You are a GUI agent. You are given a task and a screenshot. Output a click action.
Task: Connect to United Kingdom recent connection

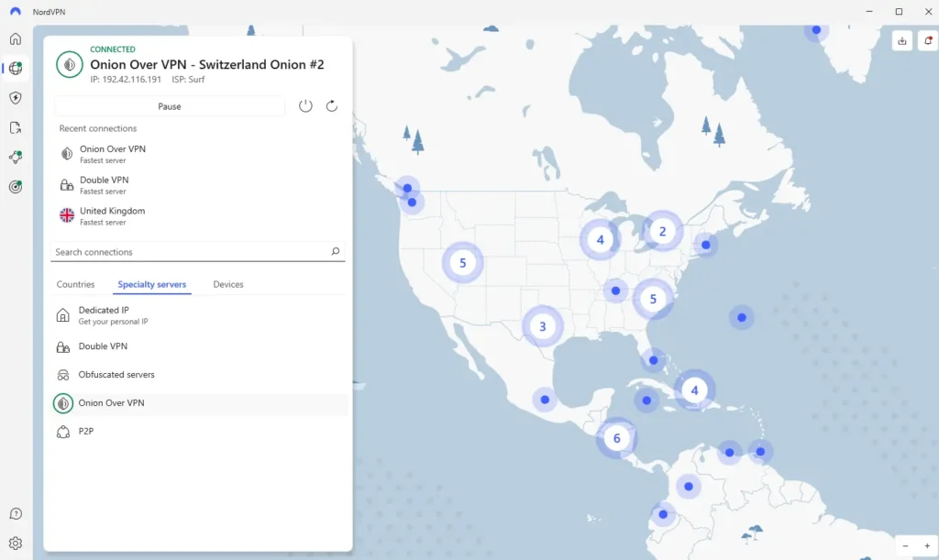point(111,215)
